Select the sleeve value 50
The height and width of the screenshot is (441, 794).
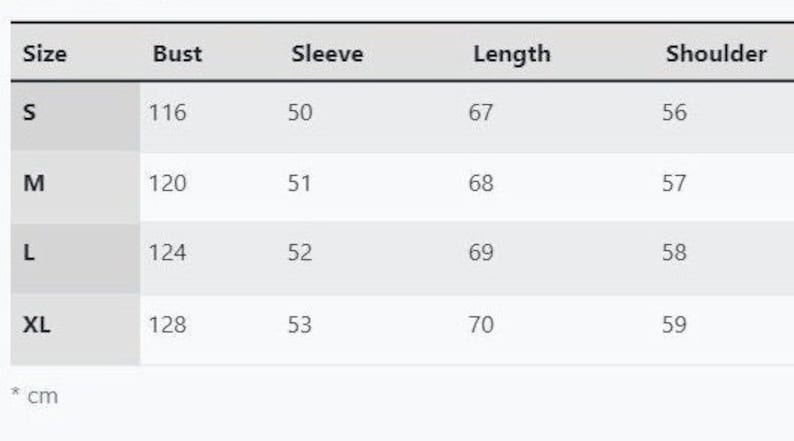pos(300,113)
